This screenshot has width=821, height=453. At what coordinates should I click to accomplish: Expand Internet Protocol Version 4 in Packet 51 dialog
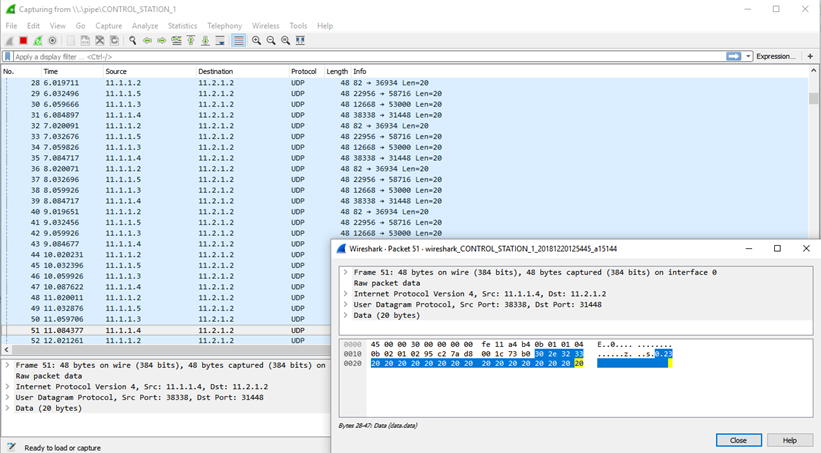[x=346, y=294]
